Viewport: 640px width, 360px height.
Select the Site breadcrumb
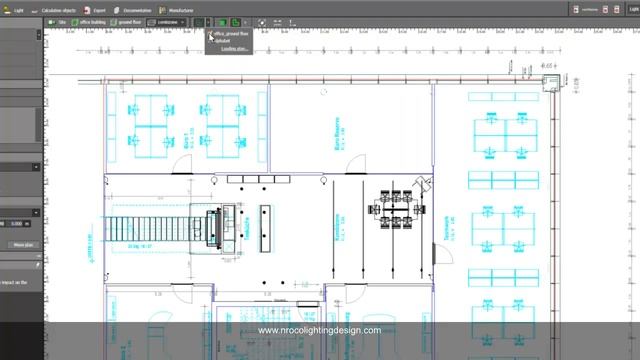point(57,22)
